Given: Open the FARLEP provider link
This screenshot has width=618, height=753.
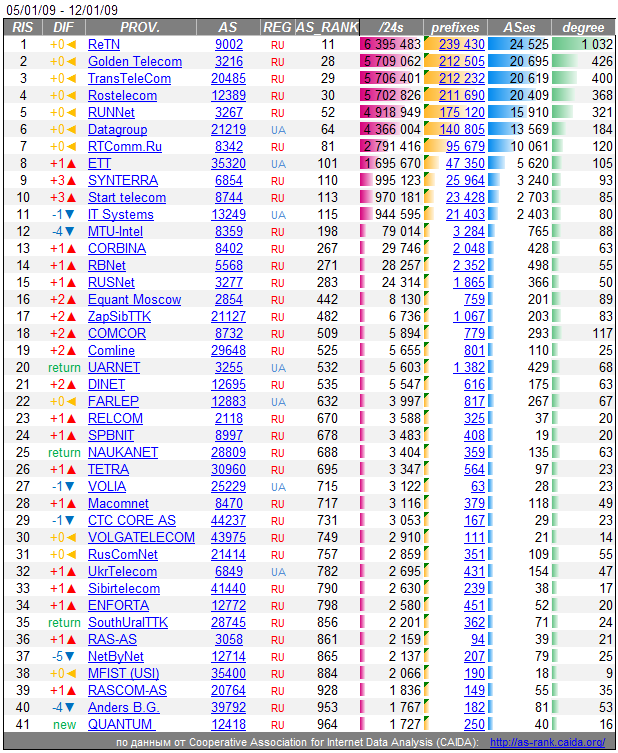Looking at the screenshot, I should [113, 401].
